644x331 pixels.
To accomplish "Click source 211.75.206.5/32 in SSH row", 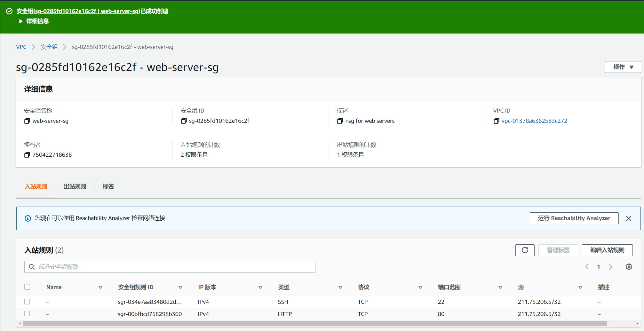I will point(539,302).
